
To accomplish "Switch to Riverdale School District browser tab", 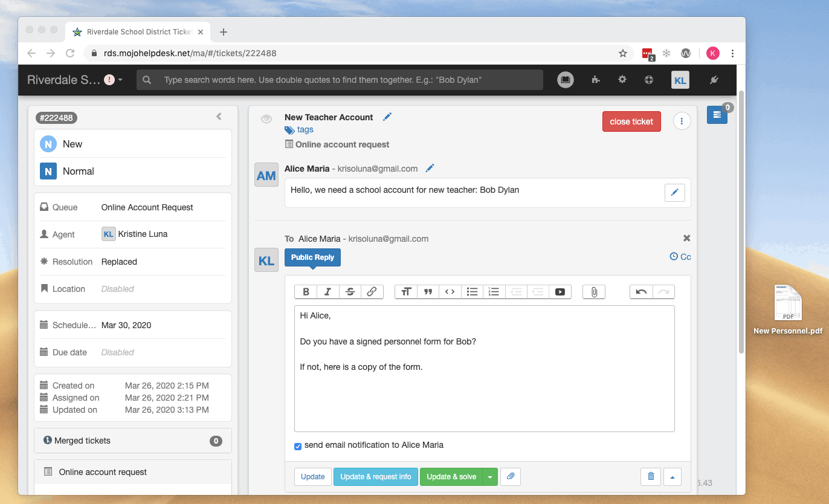I will (139, 32).
